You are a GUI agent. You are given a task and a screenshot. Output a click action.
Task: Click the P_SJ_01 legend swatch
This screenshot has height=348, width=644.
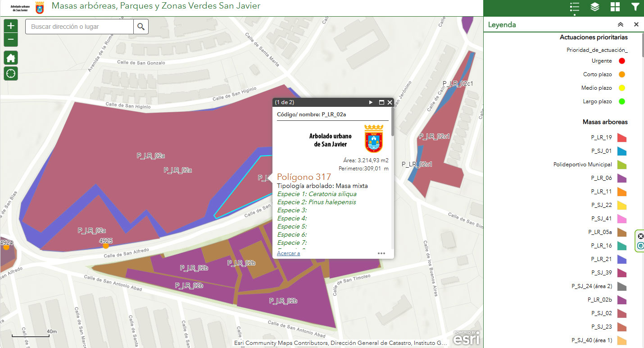tap(622, 151)
